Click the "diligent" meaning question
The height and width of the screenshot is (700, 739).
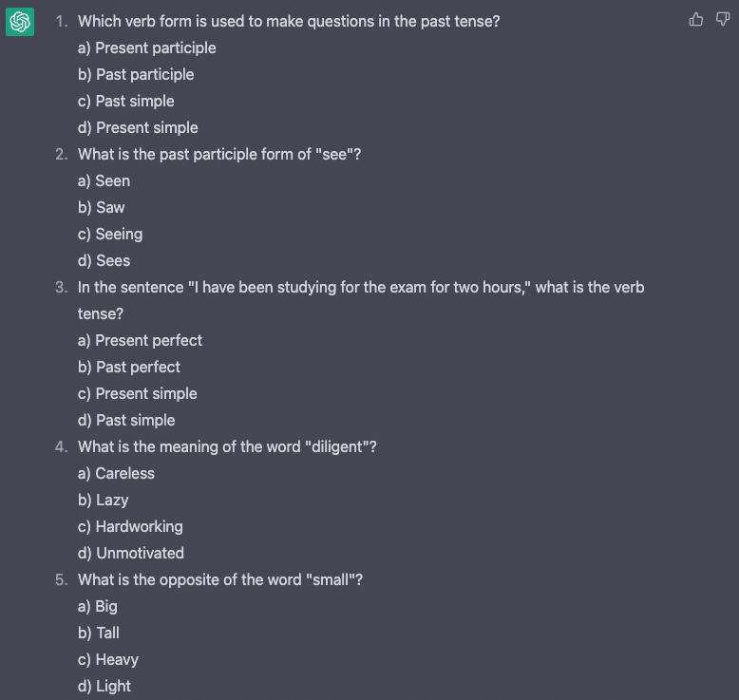(x=227, y=446)
